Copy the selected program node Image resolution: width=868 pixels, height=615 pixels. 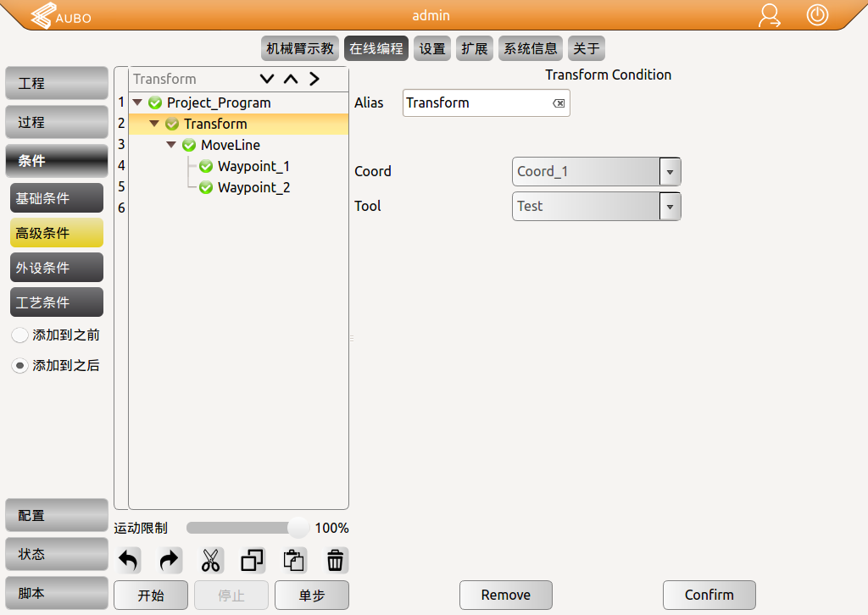(253, 560)
